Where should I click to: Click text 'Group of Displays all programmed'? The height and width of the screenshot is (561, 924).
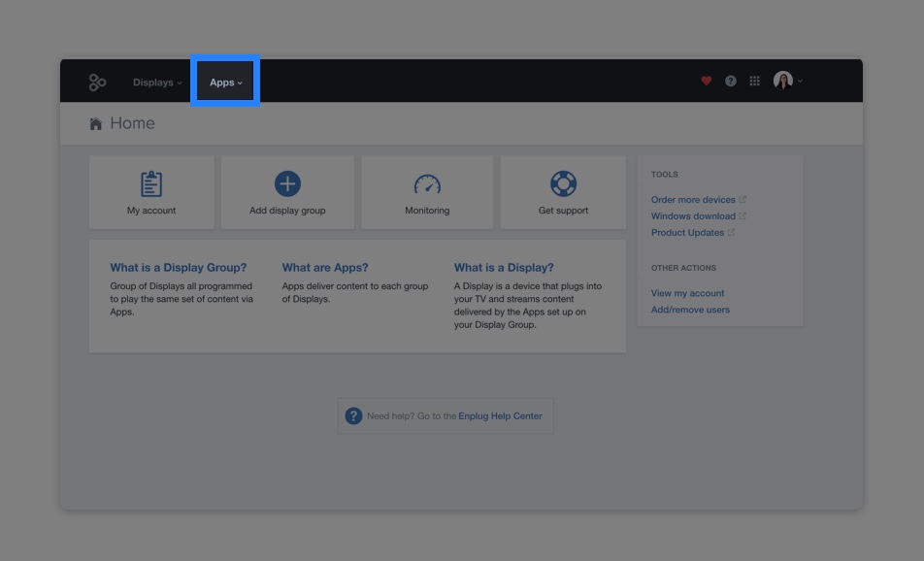(x=181, y=286)
